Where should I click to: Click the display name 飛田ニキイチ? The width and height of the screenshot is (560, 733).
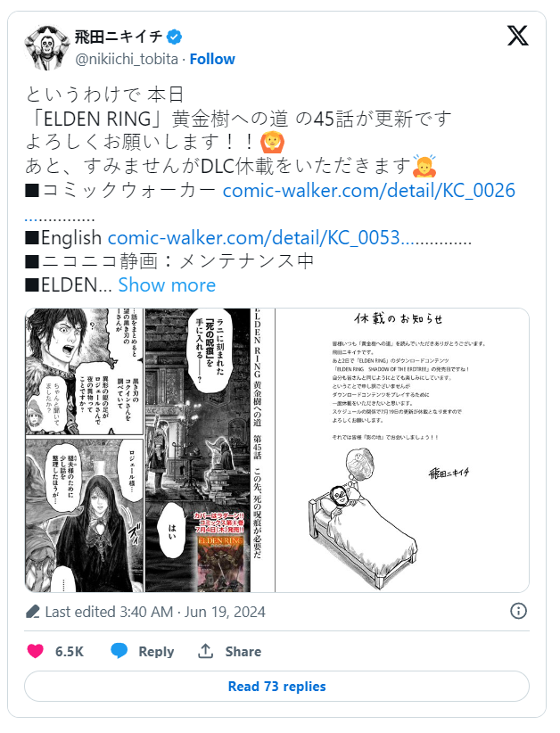[119, 37]
